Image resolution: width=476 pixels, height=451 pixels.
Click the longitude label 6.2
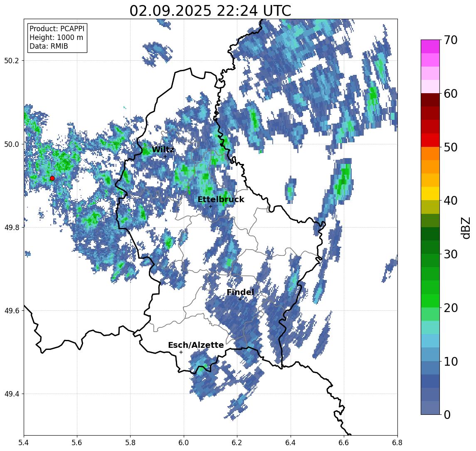[x=237, y=443]
